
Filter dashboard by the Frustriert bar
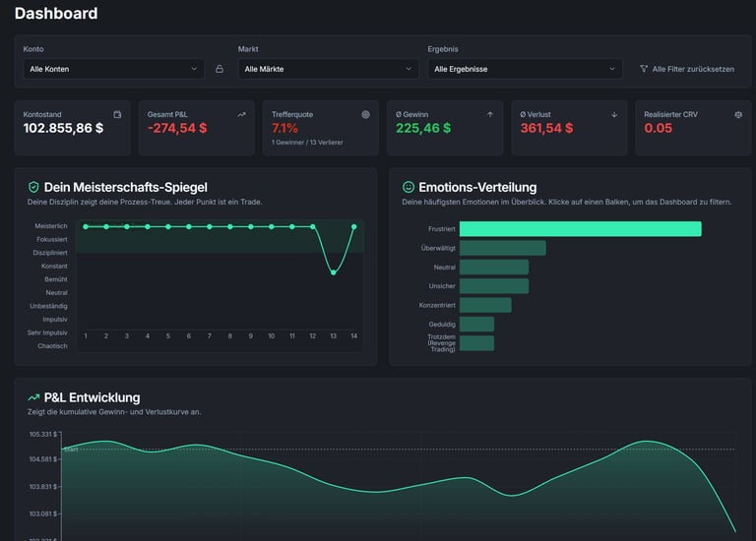pyautogui.click(x=581, y=229)
